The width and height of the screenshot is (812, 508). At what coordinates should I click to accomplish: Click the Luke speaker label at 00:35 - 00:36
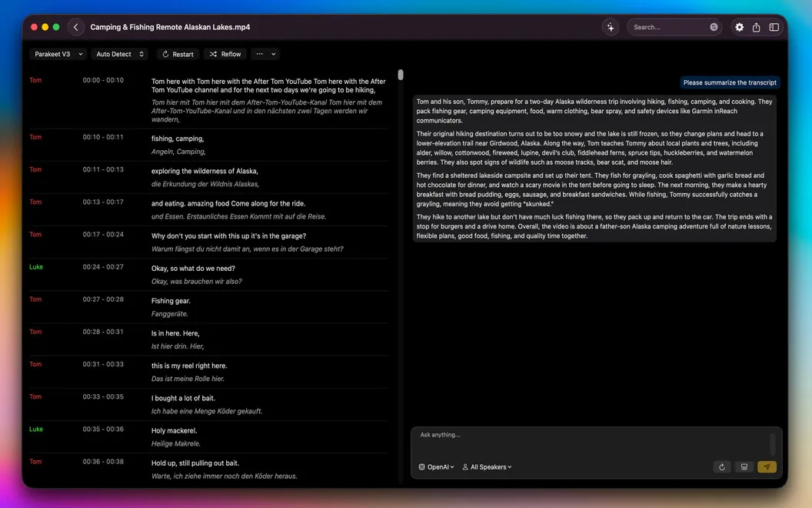(x=36, y=429)
